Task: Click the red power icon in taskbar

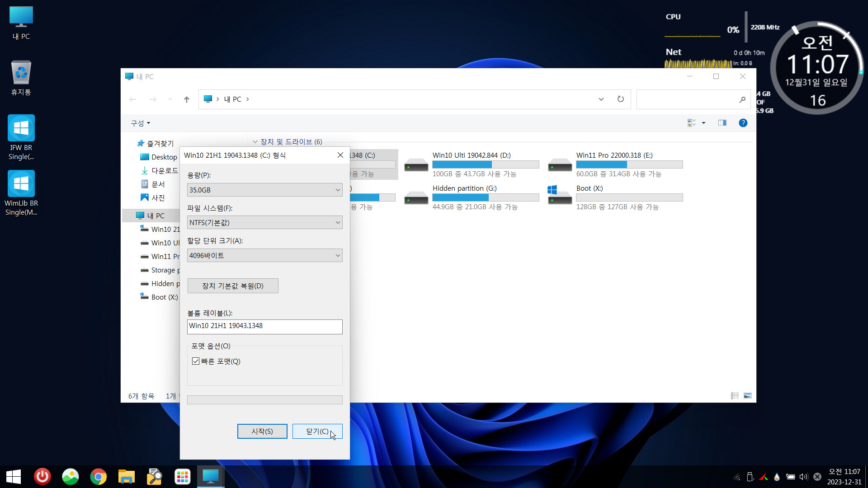Action: coord(42,477)
